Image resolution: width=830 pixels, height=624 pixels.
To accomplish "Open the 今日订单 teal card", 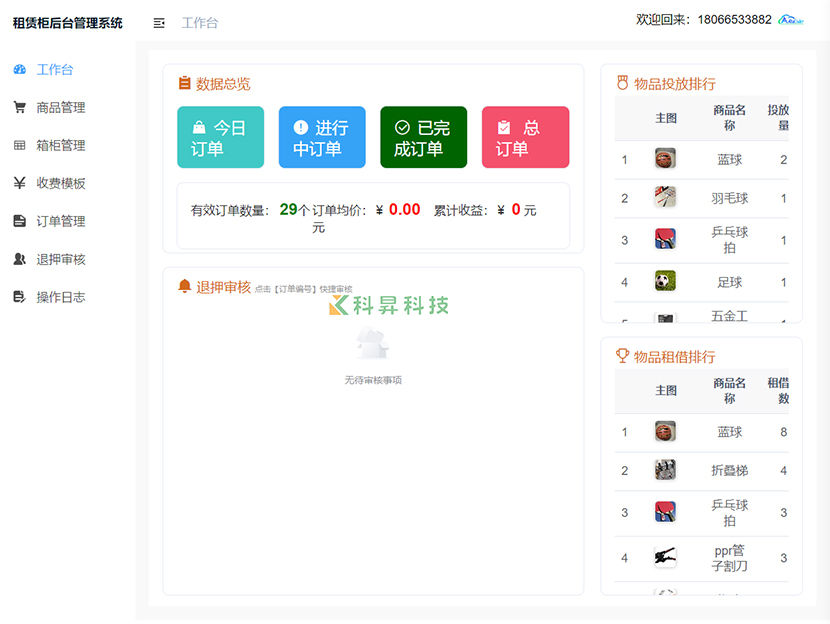I will pyautogui.click(x=220, y=138).
